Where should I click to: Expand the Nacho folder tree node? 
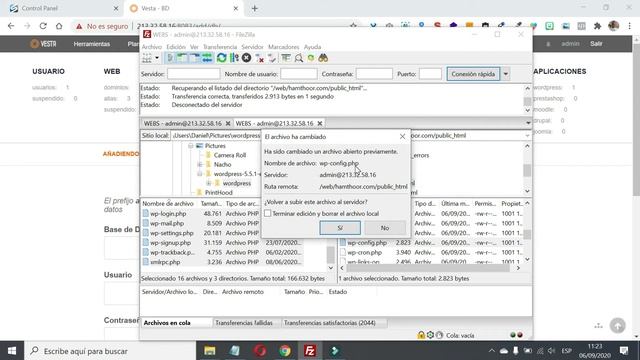tap(200, 164)
